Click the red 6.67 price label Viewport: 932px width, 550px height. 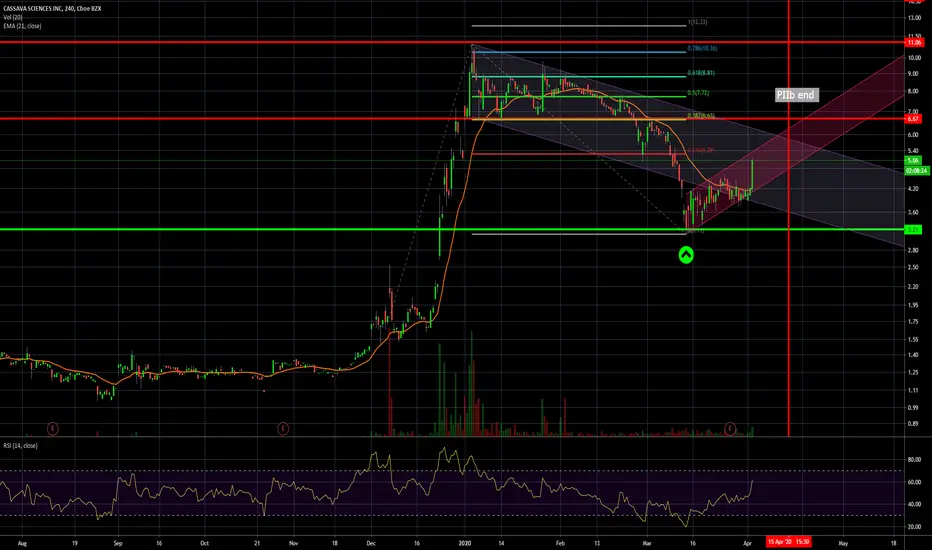[913, 119]
